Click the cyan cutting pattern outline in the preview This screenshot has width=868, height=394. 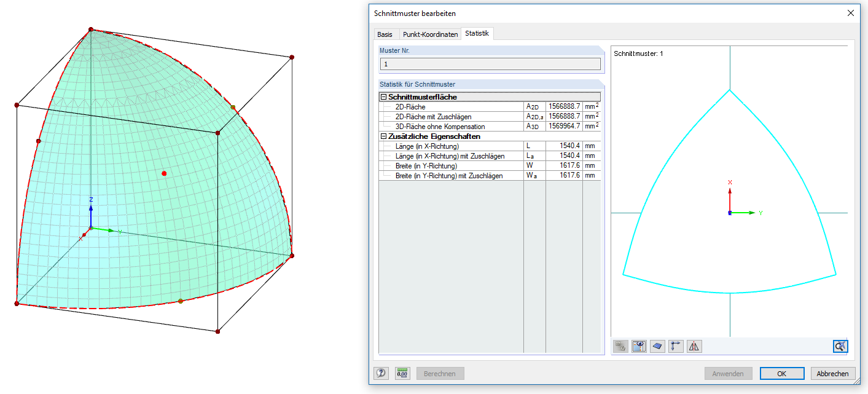[x=729, y=292]
